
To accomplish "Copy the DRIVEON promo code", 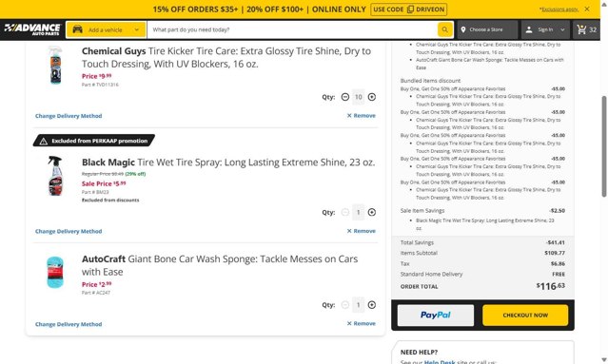I will point(409,10).
